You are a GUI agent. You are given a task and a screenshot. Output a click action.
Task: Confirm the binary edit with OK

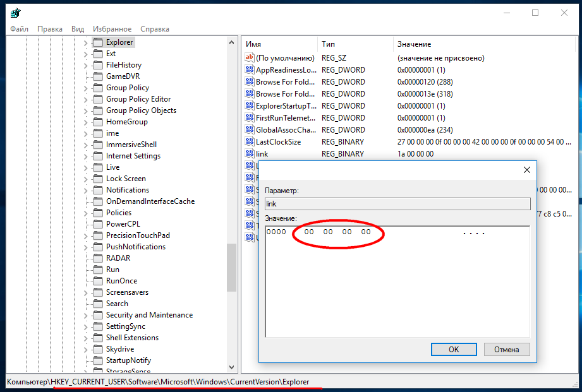(454, 349)
